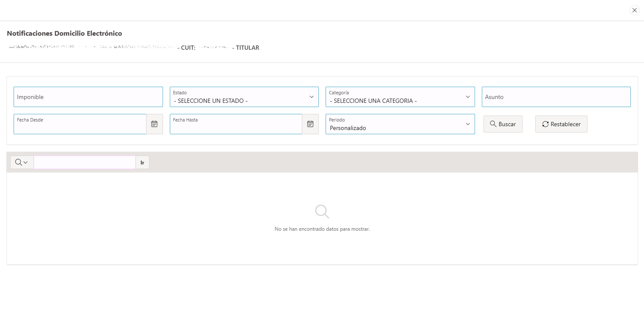Expand the Categoría dropdown
This screenshot has height=311, width=644.
tap(400, 97)
